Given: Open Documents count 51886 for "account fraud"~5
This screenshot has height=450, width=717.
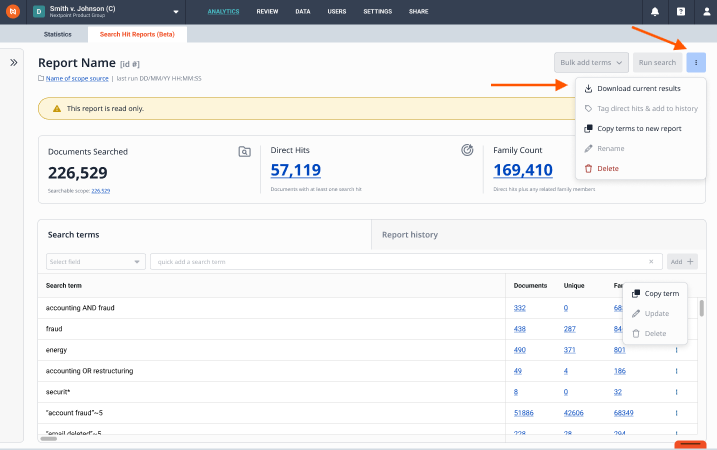Looking at the screenshot, I should coord(524,413).
